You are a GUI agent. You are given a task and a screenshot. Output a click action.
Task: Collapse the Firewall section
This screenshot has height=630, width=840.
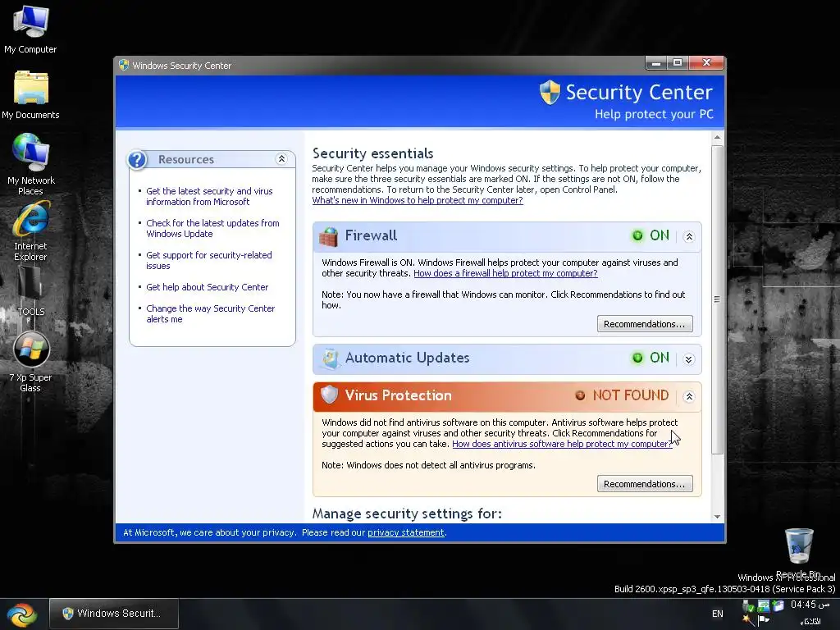(689, 236)
